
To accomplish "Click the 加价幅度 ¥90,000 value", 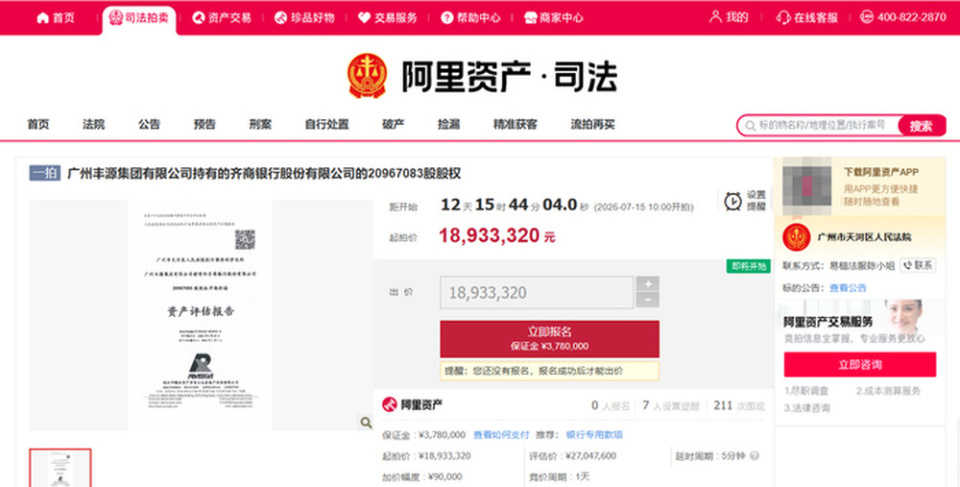I will click(x=444, y=477).
